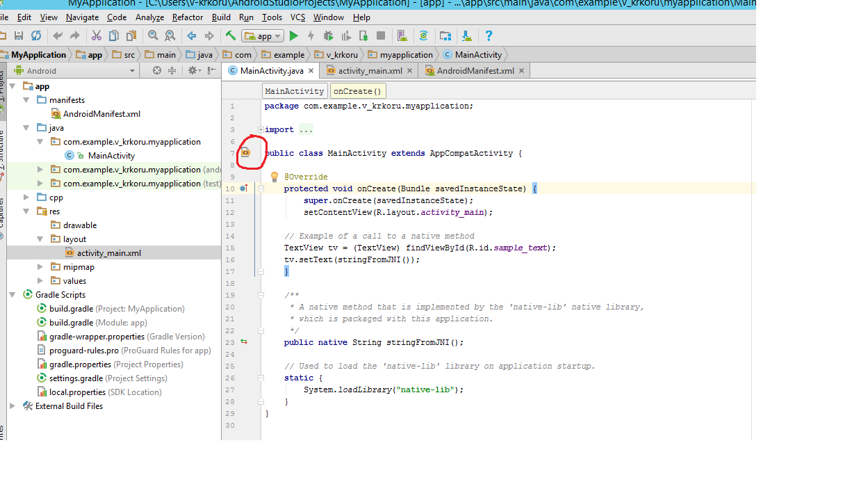Run the app with the green play icon
Screen dimensions: 868x498
click(x=294, y=35)
